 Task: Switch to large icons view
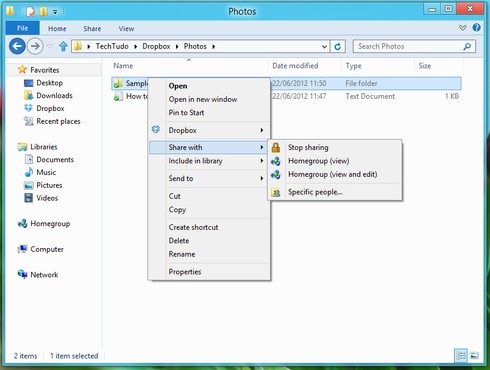click(x=474, y=356)
